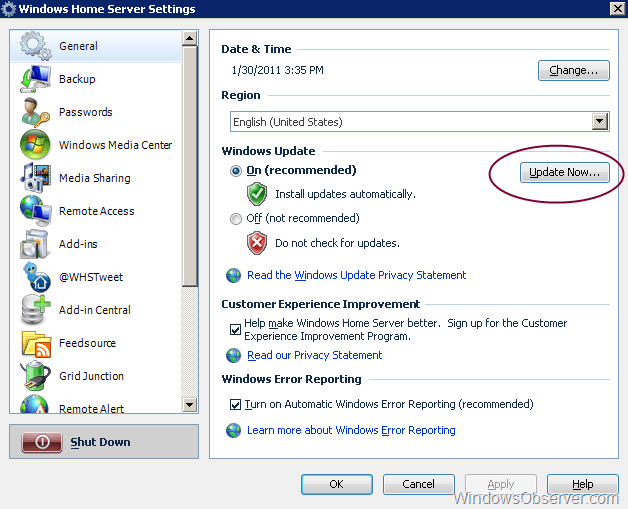628x509 pixels.
Task: Click the Grid Junction battery icon
Action: (36, 376)
